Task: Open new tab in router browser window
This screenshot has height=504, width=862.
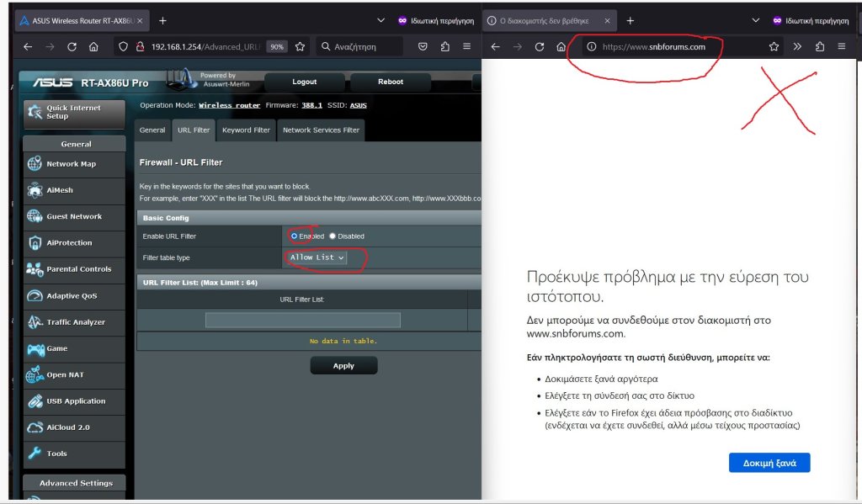Action: point(162,20)
